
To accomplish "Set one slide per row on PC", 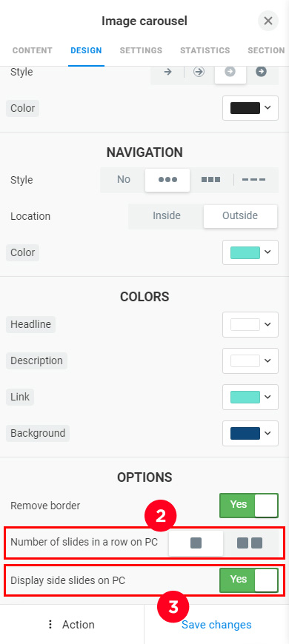I will (x=196, y=543).
